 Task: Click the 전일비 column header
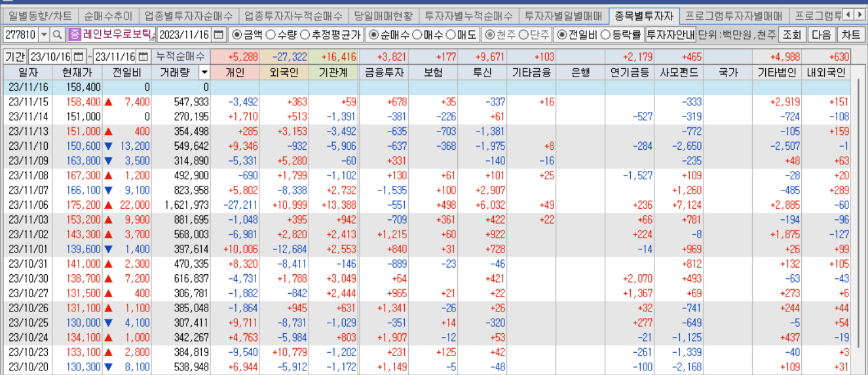(x=128, y=73)
